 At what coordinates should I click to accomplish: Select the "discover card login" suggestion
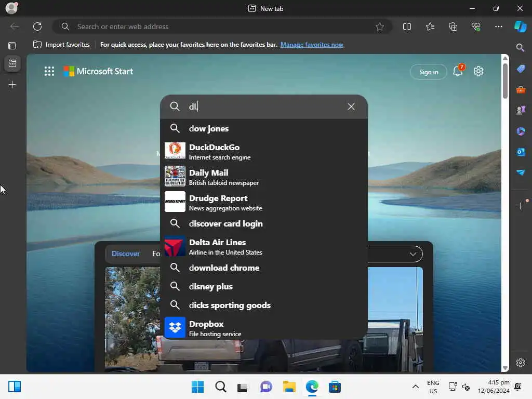tap(264, 223)
